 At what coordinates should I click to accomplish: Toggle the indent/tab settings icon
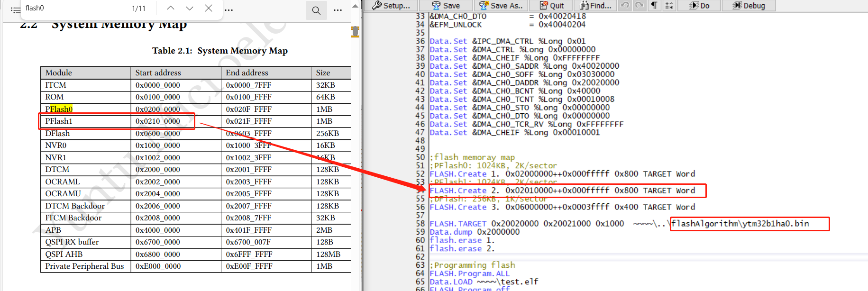point(669,5)
